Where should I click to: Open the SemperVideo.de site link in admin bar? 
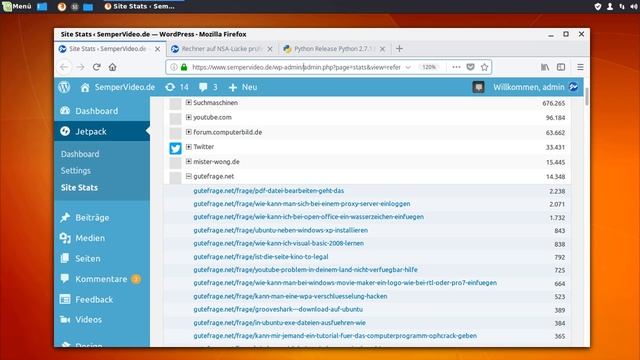(x=118, y=87)
